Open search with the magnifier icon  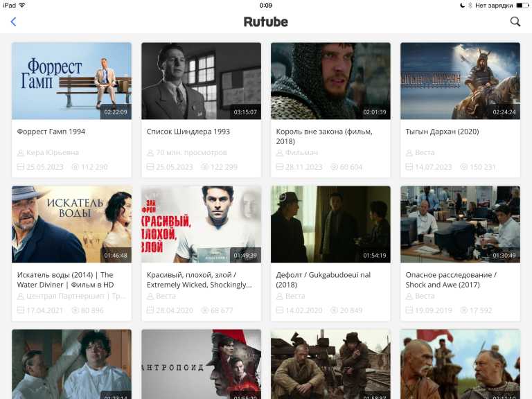pyautogui.click(x=515, y=21)
